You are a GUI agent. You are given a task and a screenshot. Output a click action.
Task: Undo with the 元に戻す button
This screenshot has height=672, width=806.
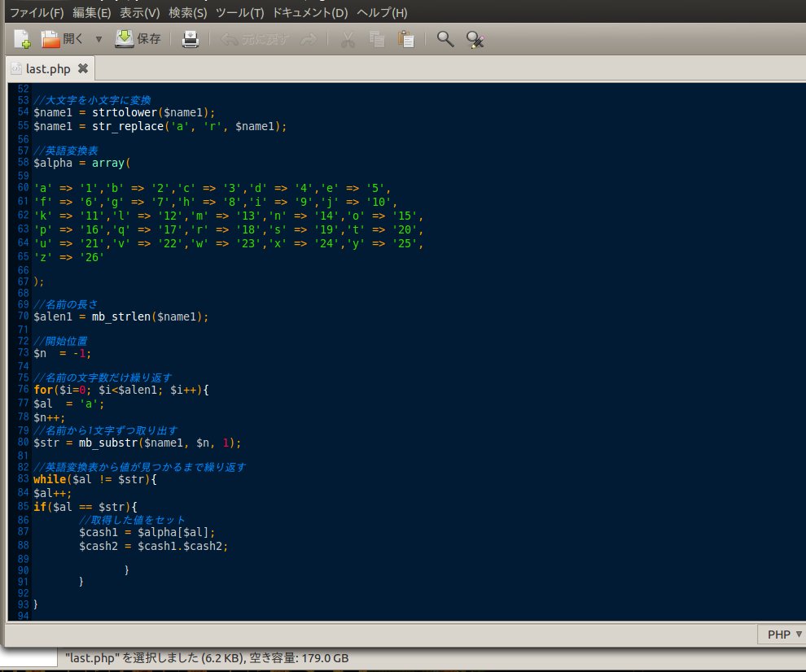(255, 39)
